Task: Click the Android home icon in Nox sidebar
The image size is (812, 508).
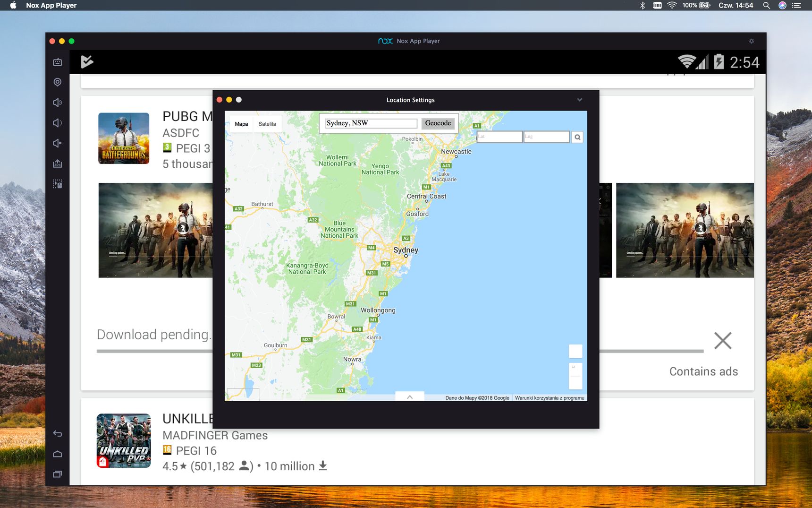Action: tap(58, 454)
